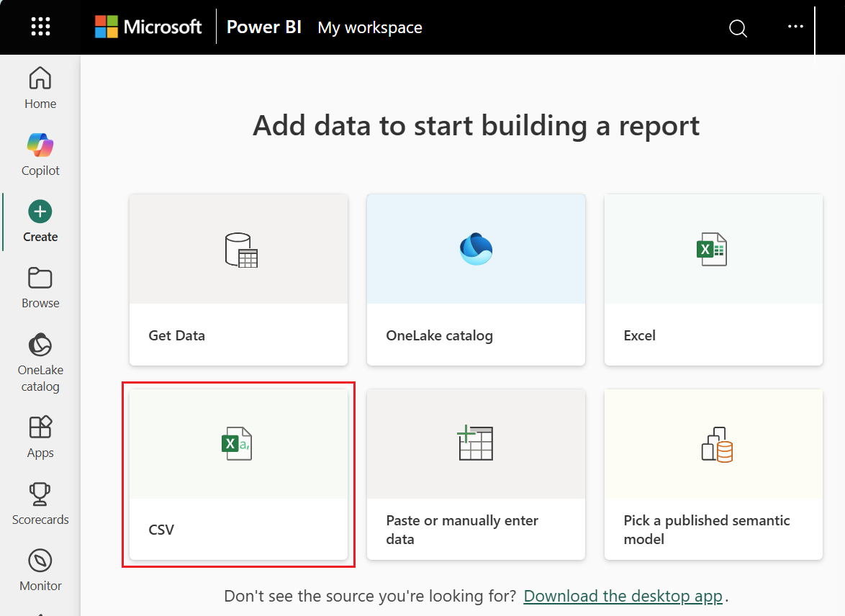Select Create in the sidebar
Viewport: 845px width, 616px height.
point(40,222)
